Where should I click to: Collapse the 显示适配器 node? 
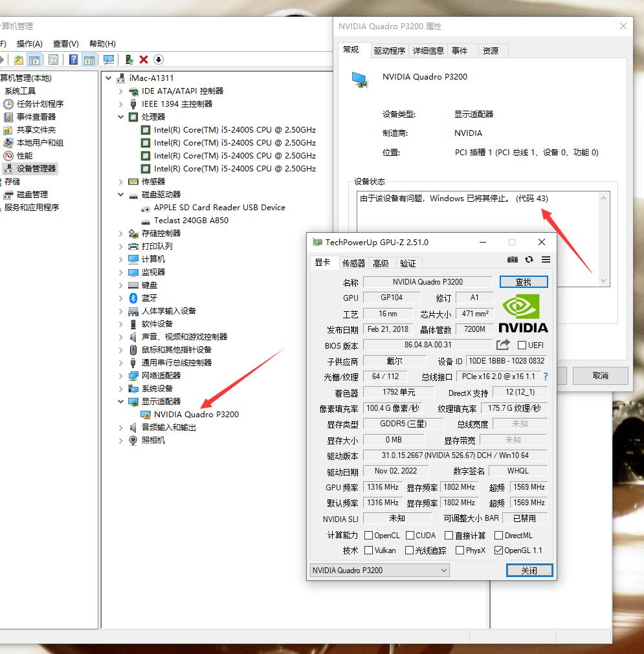tap(120, 401)
